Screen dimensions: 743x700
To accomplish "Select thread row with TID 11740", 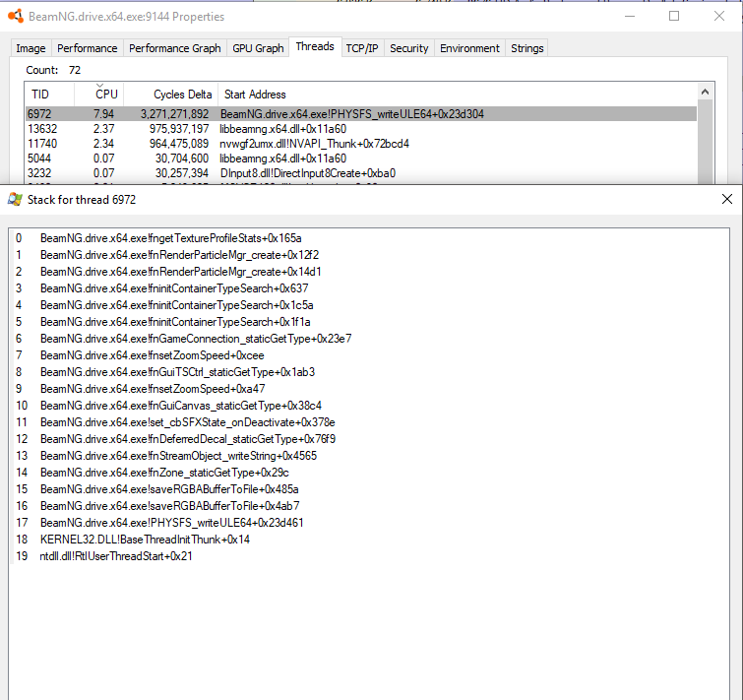I will pos(361,144).
